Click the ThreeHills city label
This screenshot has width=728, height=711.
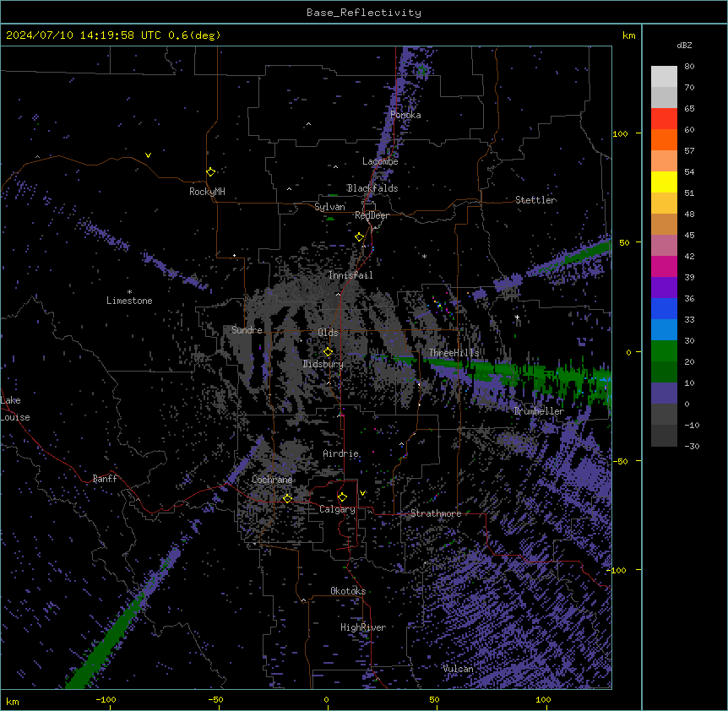[454, 353]
